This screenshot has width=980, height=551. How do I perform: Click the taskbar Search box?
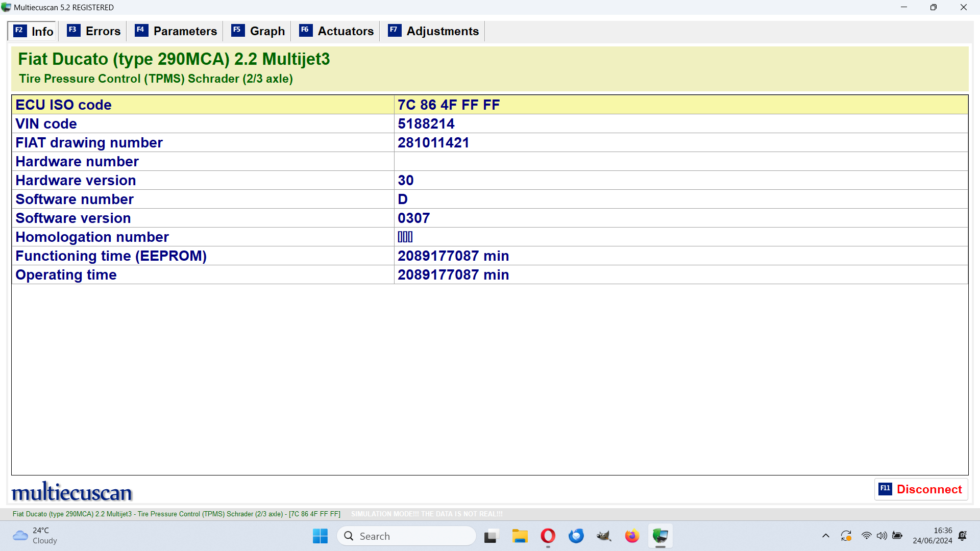tap(406, 536)
